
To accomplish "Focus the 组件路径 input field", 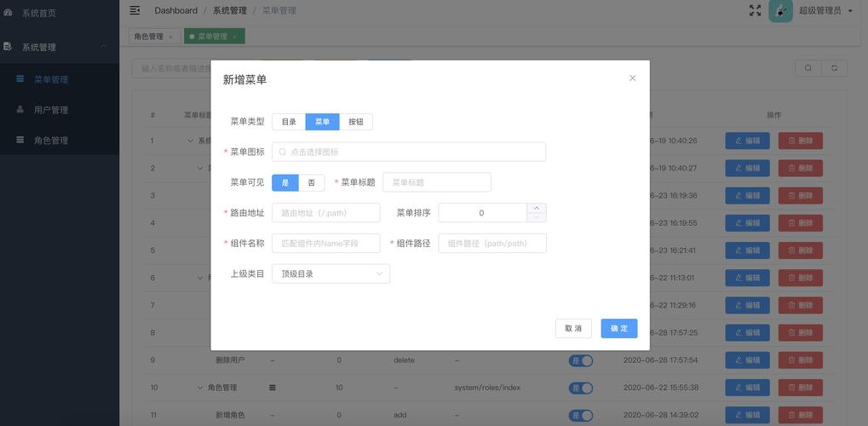I will click(492, 243).
